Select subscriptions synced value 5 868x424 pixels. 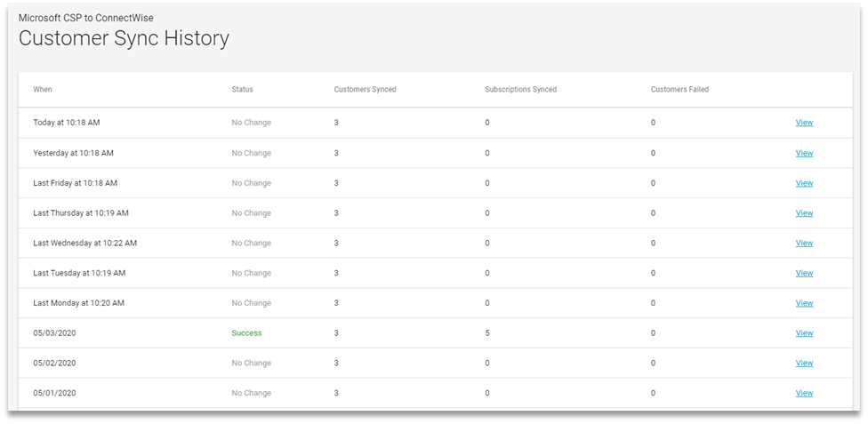click(x=487, y=332)
